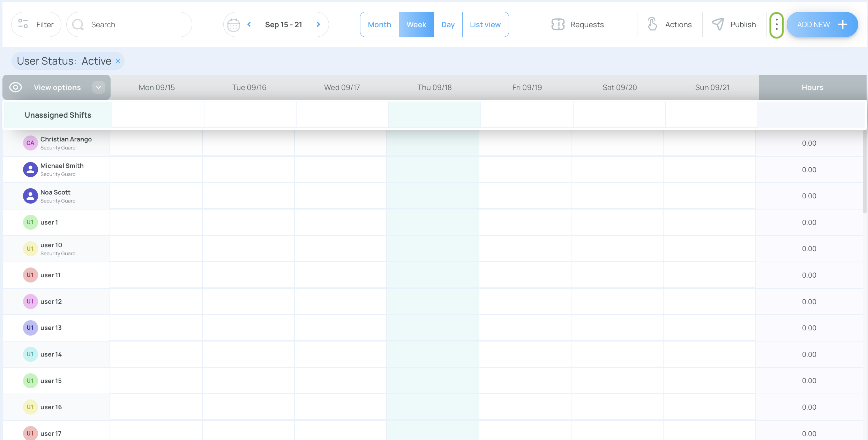Click Christian Arango's CA avatar

[30, 143]
